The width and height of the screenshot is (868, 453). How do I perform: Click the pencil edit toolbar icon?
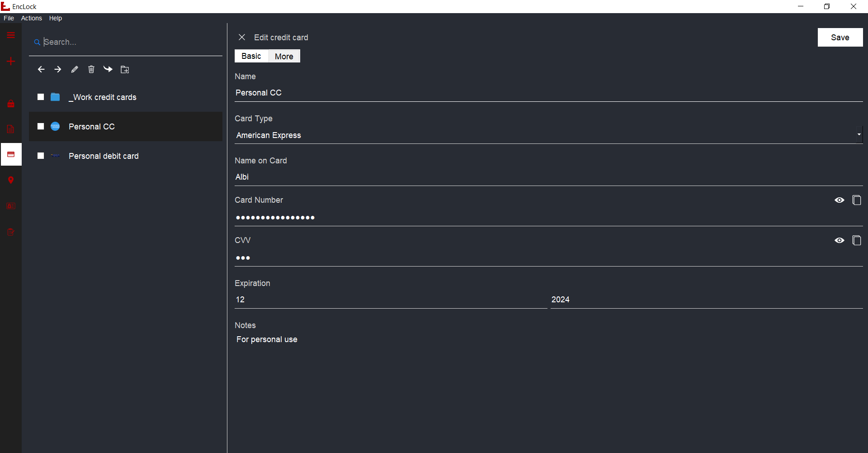coord(75,69)
